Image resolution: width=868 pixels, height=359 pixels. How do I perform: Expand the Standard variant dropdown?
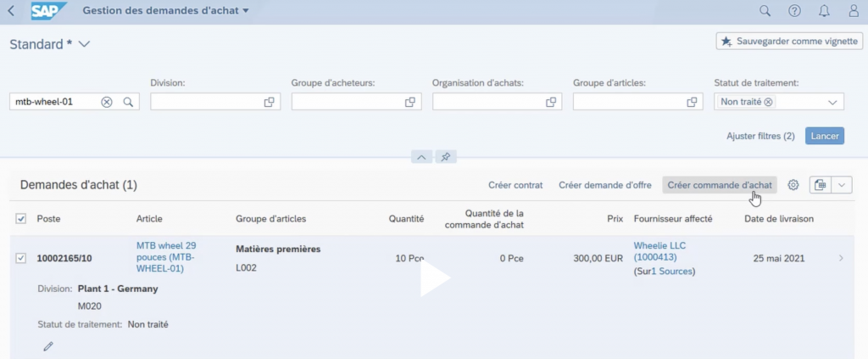pos(84,44)
